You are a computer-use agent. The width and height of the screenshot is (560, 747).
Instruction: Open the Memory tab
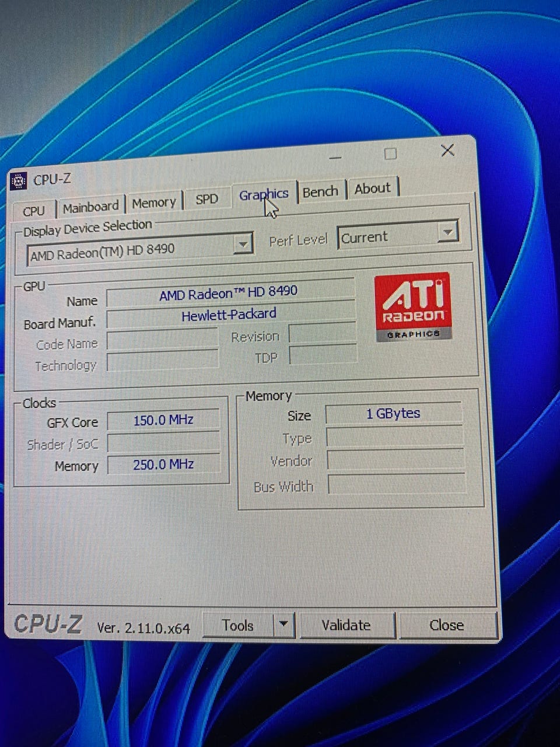pyautogui.click(x=154, y=203)
